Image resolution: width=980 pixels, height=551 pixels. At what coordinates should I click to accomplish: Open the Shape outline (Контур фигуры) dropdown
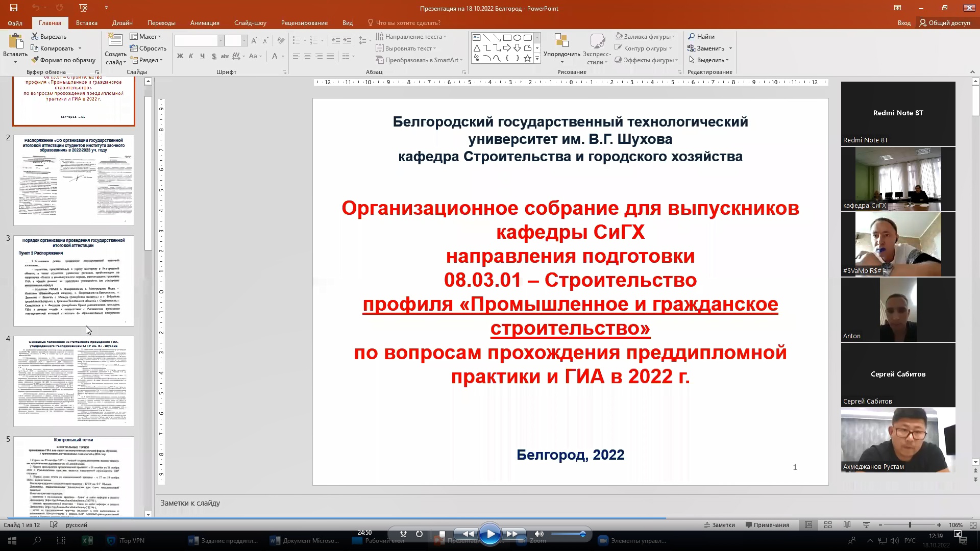click(x=644, y=48)
